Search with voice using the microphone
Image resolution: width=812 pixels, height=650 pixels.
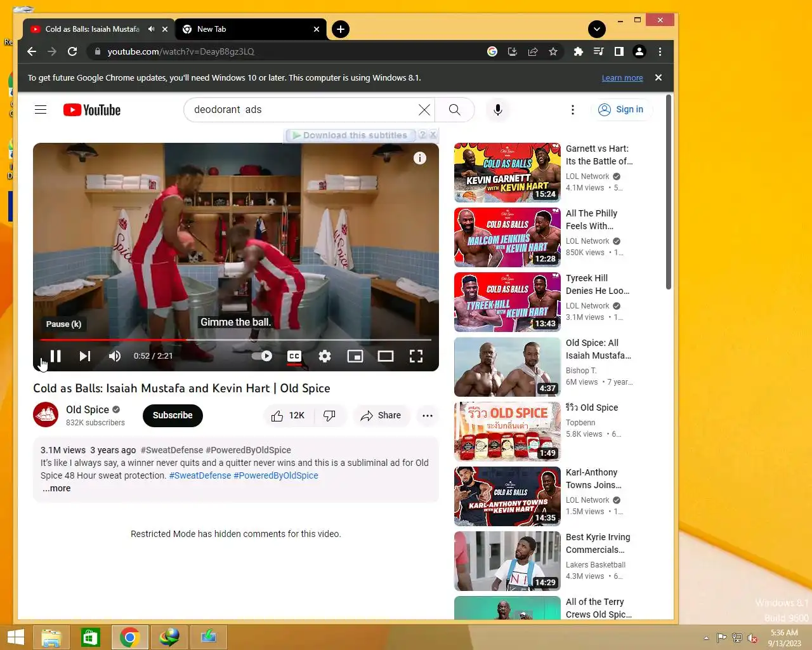498,110
